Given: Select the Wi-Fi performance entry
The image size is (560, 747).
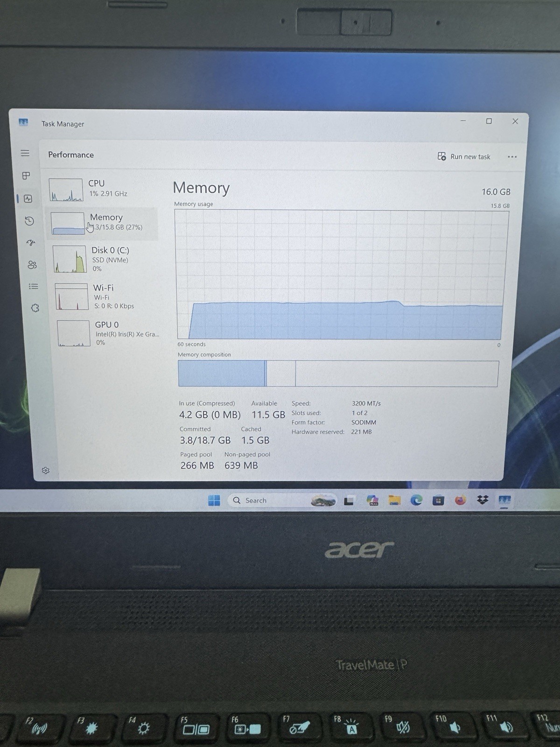Looking at the screenshot, I should tap(106, 296).
